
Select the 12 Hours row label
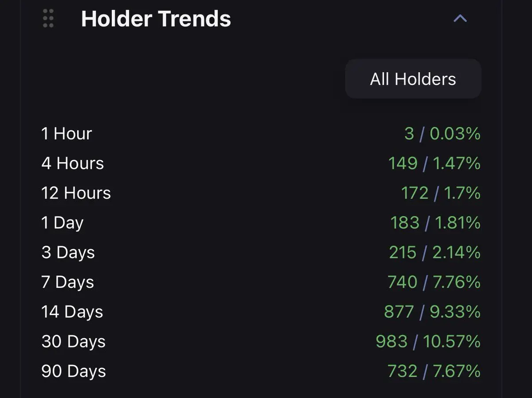pos(76,193)
